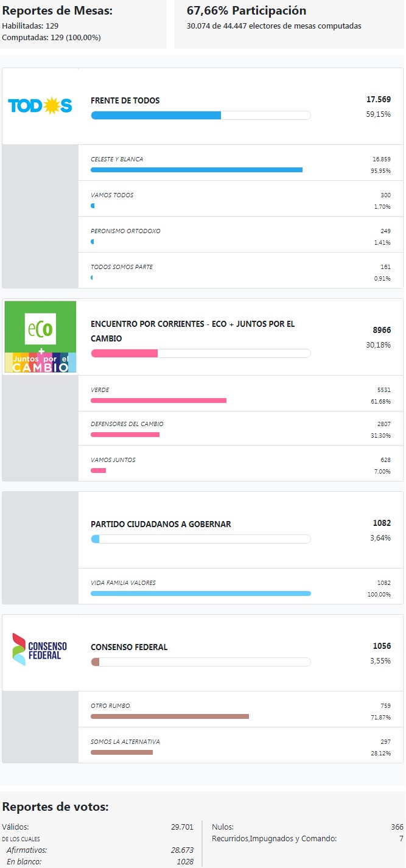Click the VAMOS JUNTOS list label

[113, 460]
